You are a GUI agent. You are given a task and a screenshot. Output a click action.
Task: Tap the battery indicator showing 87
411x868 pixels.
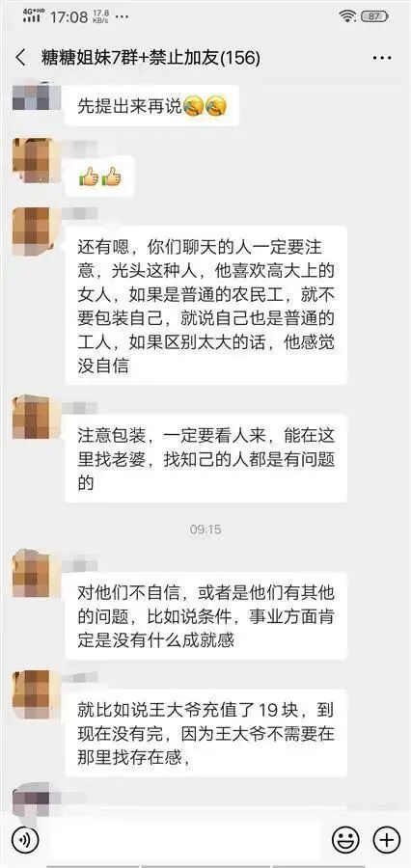pos(375,16)
